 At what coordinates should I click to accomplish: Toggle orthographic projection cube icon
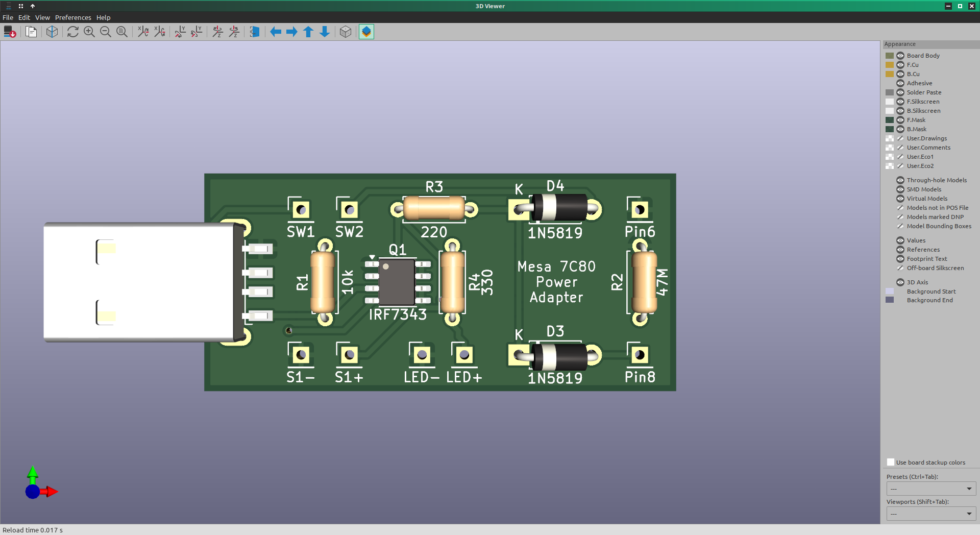(346, 32)
